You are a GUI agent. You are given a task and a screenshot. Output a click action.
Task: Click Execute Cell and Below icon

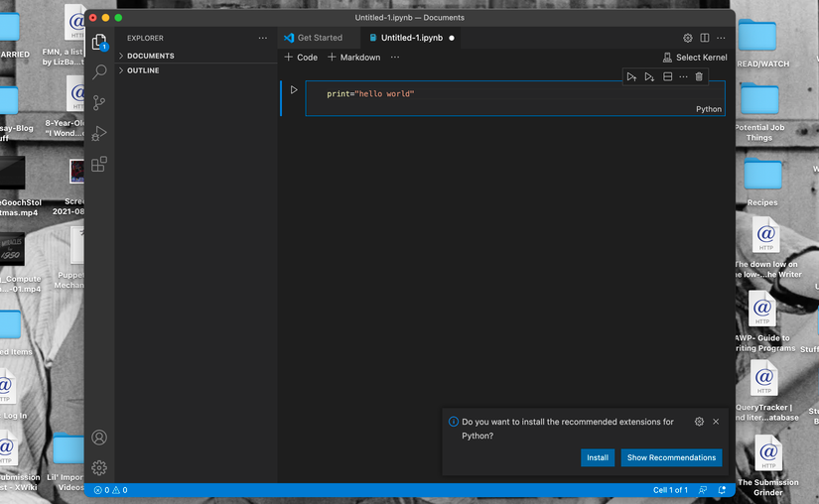coord(649,76)
